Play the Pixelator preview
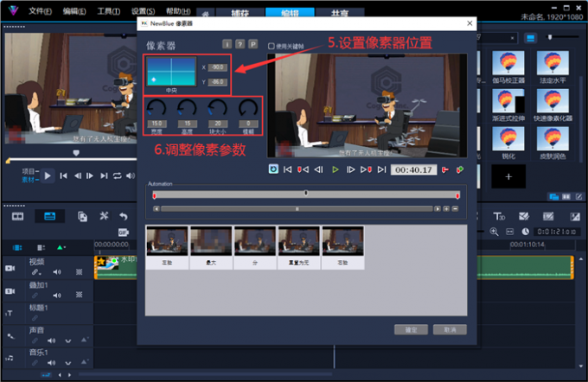The width and height of the screenshot is (588, 382). (336, 169)
